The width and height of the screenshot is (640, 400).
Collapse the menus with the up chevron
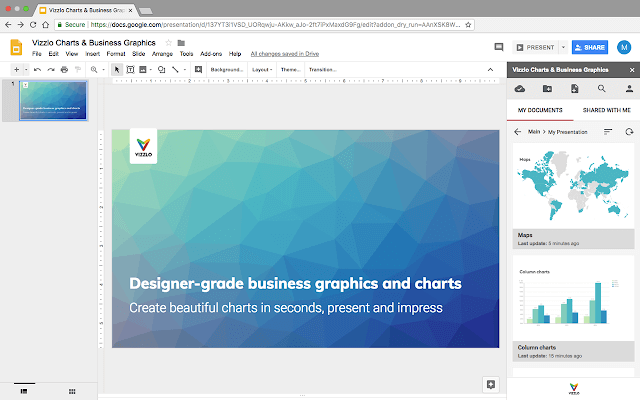pyautogui.click(x=490, y=70)
